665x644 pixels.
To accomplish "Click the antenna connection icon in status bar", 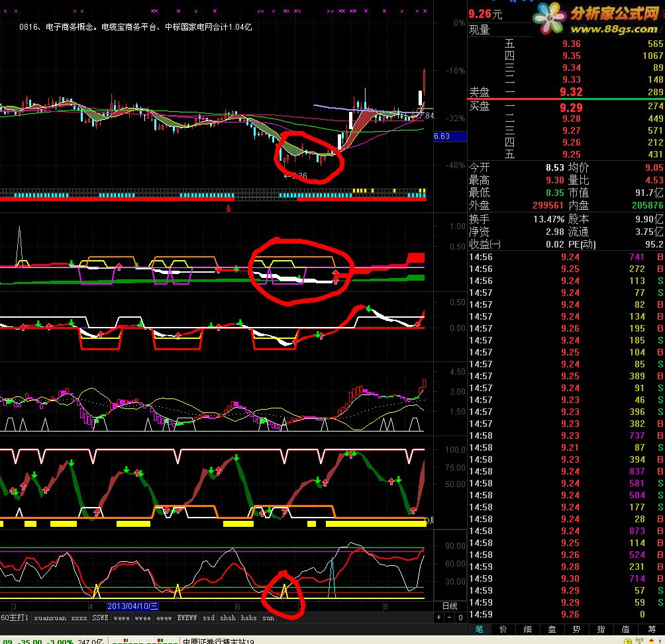I will click(640, 641).
